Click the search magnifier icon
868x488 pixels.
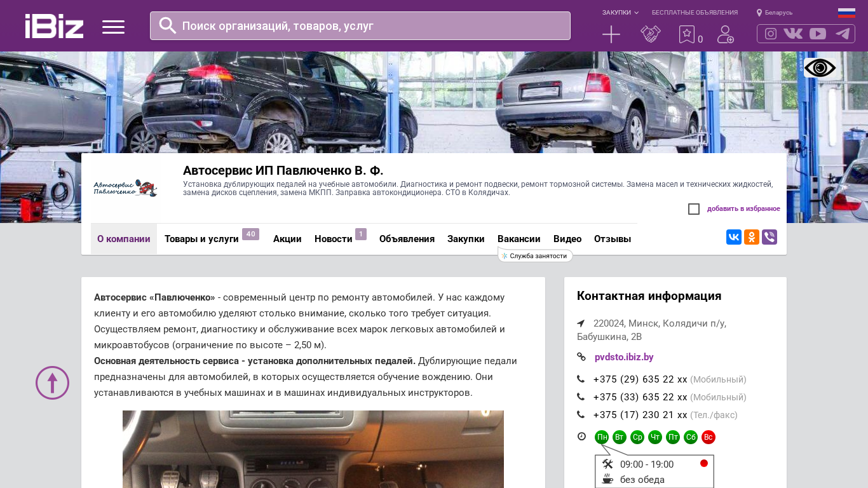(x=168, y=25)
